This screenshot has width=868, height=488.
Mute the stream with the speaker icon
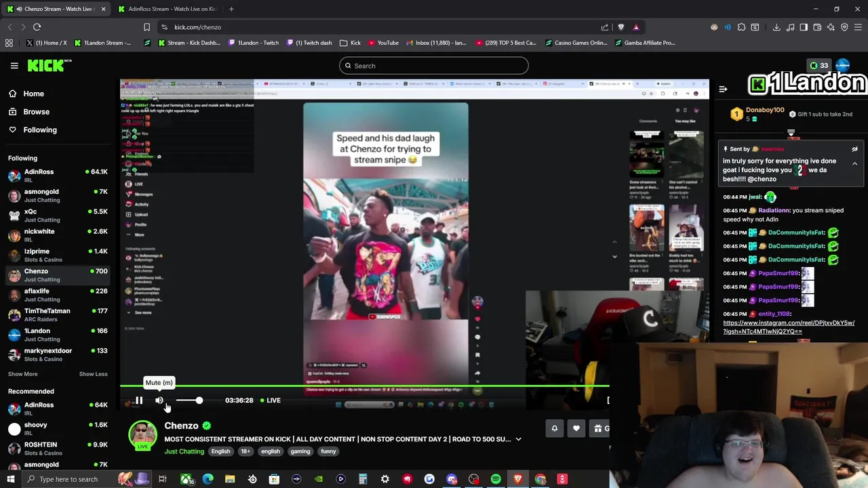159,401
